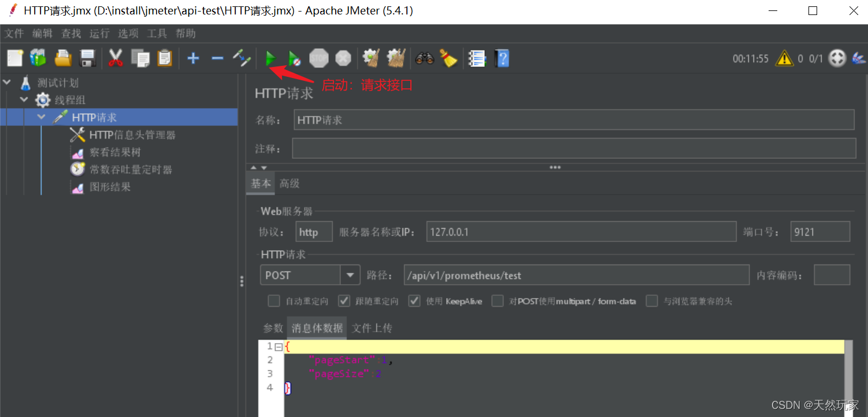Open the Templates toolbar icon
The width and height of the screenshot is (868, 417).
point(38,58)
